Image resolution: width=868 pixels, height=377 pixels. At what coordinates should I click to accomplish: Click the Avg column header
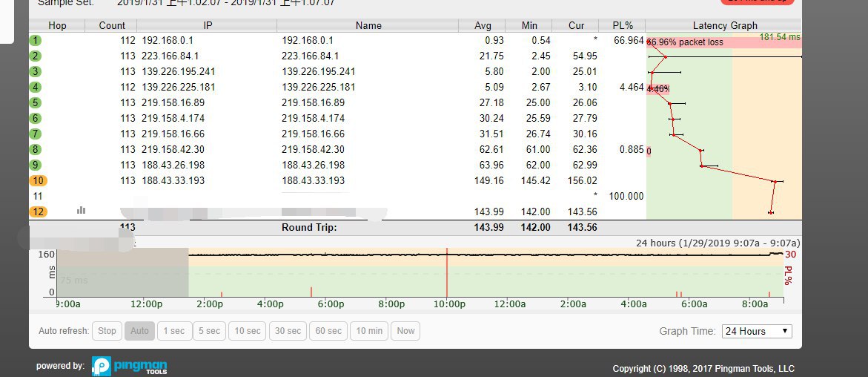pos(483,25)
